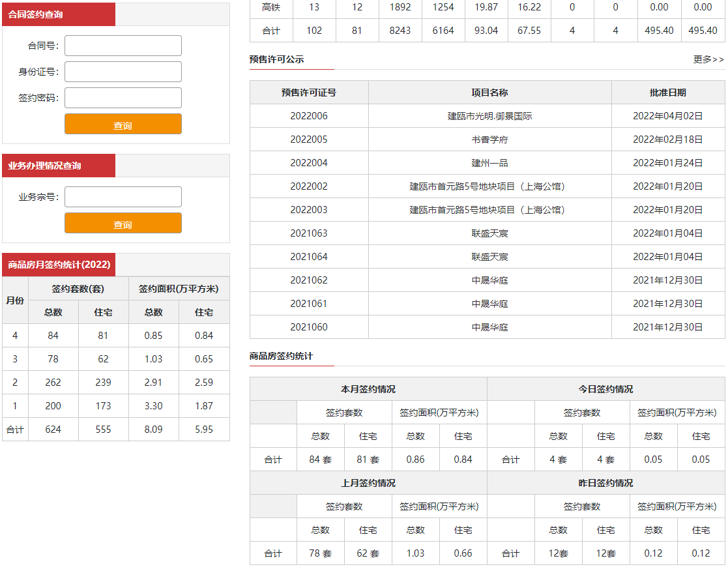This screenshot has height=569, width=728.
Task: Open the 建州一品 project link
Action: 489,163
